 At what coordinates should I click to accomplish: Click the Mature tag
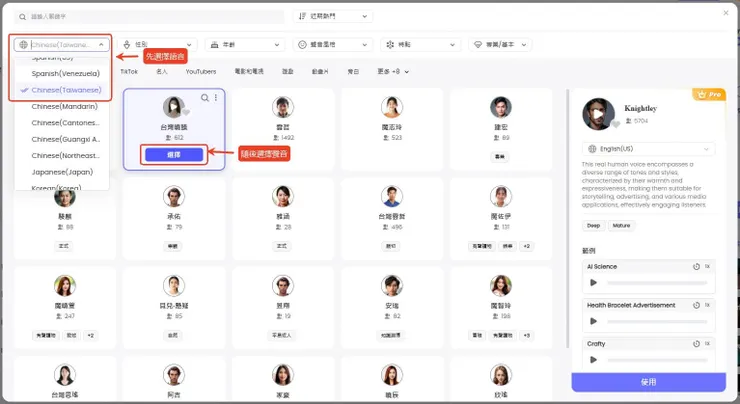point(621,226)
